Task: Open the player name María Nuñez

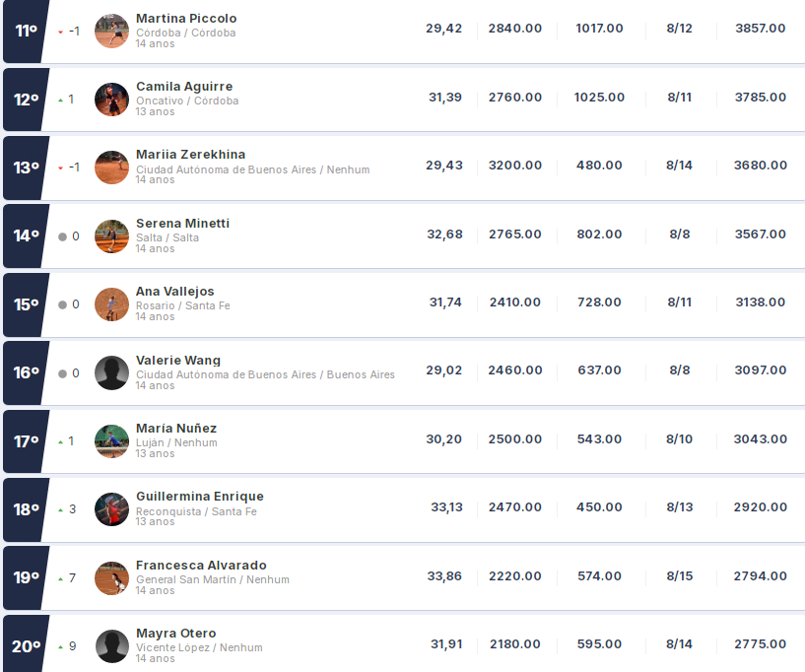Action: [176, 429]
